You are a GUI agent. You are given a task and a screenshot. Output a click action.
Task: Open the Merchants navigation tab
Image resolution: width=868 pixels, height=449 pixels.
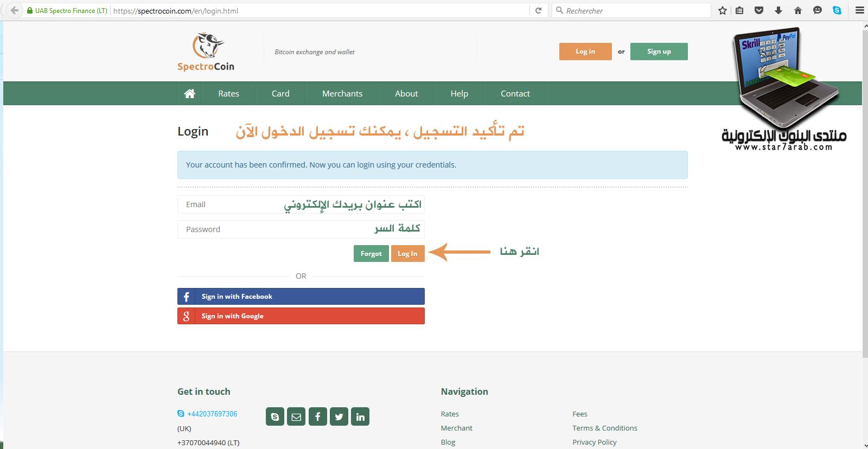342,93
